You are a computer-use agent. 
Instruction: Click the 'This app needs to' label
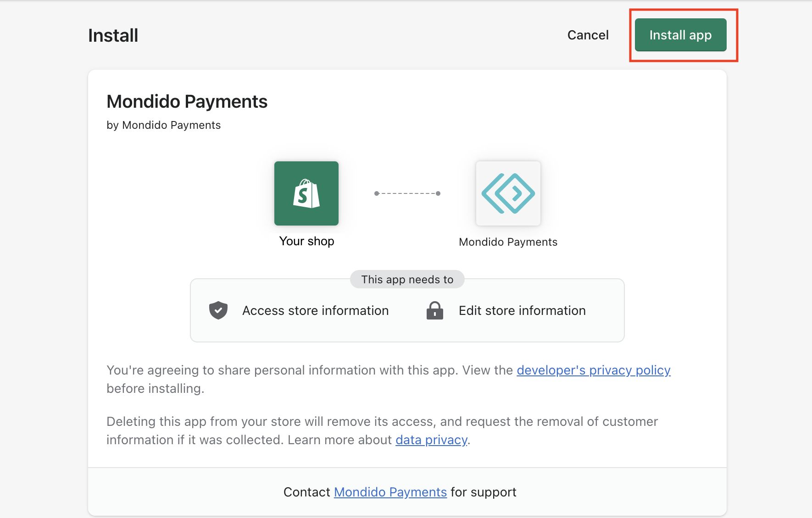(407, 279)
